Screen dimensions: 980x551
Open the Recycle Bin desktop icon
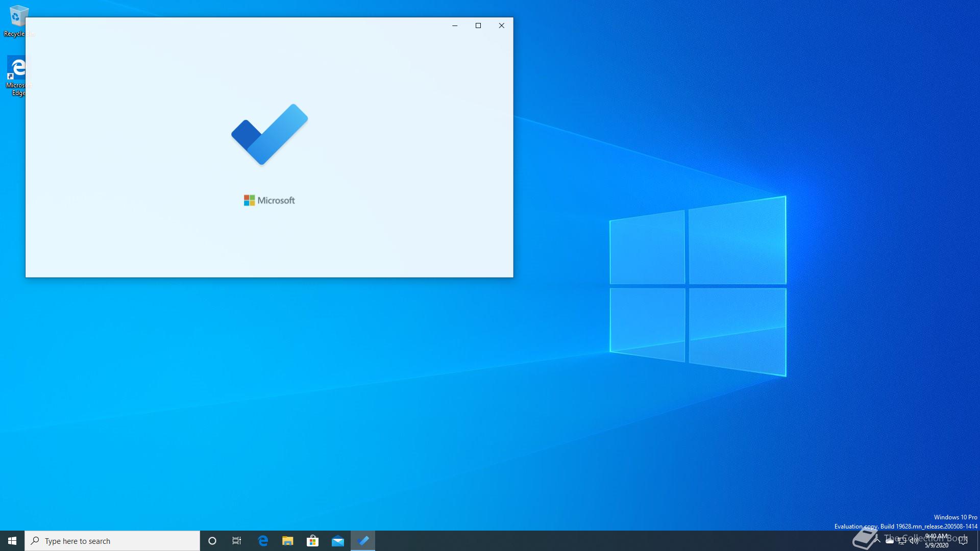[16, 17]
